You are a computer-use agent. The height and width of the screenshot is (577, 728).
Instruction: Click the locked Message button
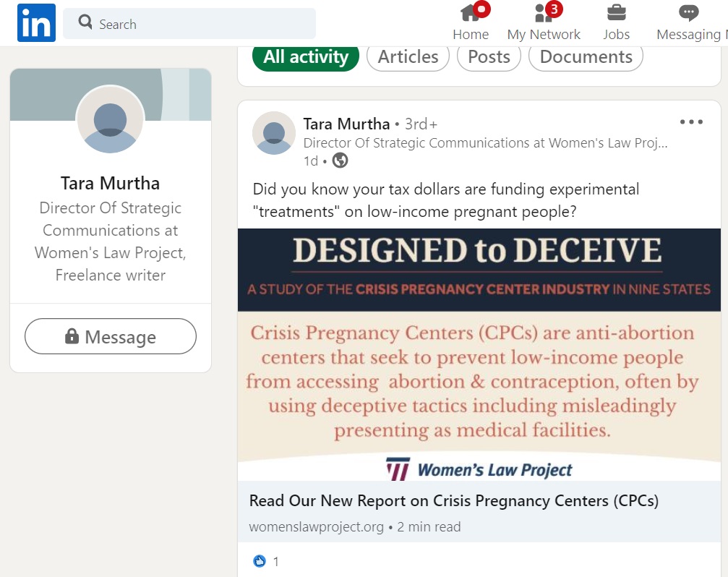pyautogui.click(x=111, y=336)
